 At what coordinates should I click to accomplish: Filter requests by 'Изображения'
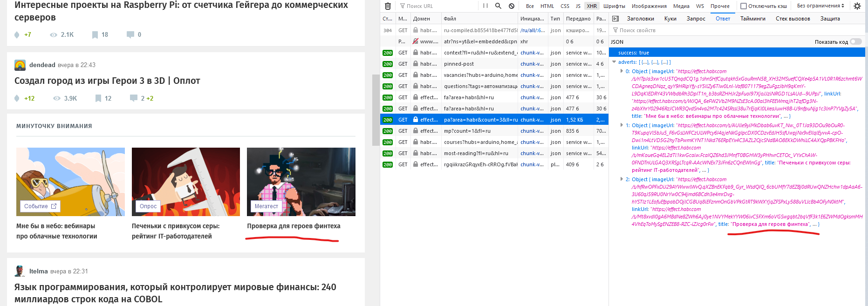point(649,6)
